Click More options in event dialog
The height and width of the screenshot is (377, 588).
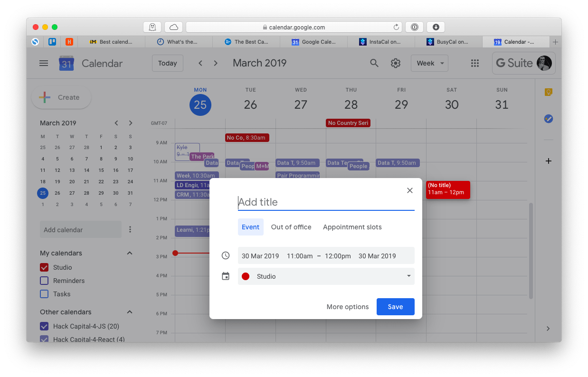coord(348,307)
